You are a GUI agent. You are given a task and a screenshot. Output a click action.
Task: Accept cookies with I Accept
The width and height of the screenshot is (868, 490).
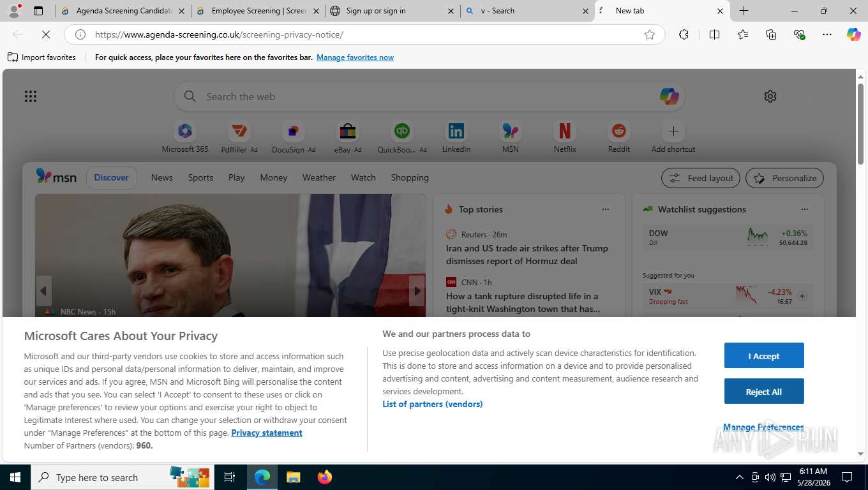coord(764,355)
